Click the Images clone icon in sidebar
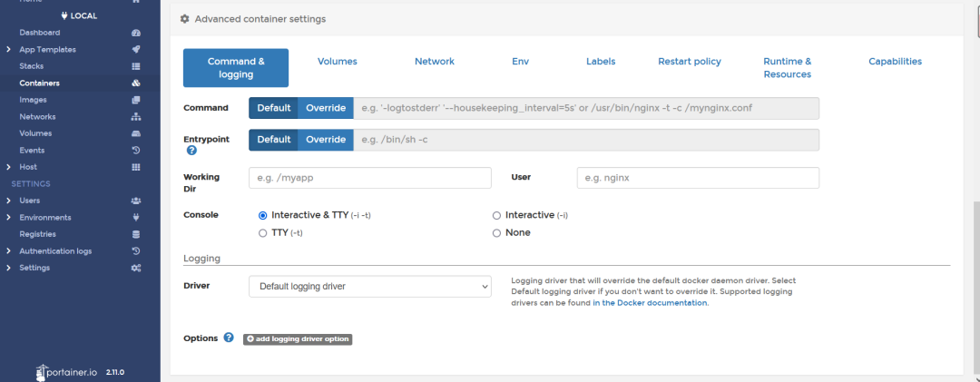 click(x=135, y=100)
